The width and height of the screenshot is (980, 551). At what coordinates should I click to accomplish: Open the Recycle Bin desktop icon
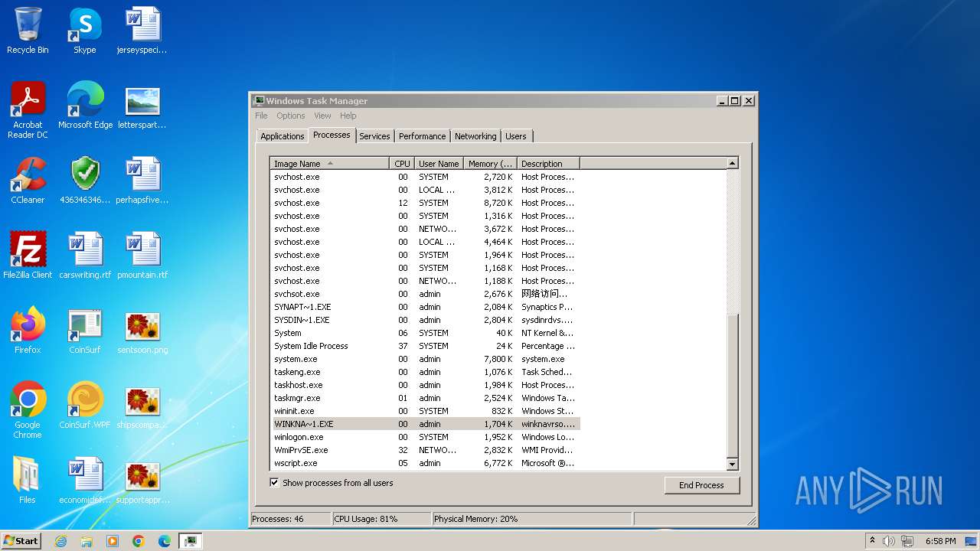coord(28,31)
